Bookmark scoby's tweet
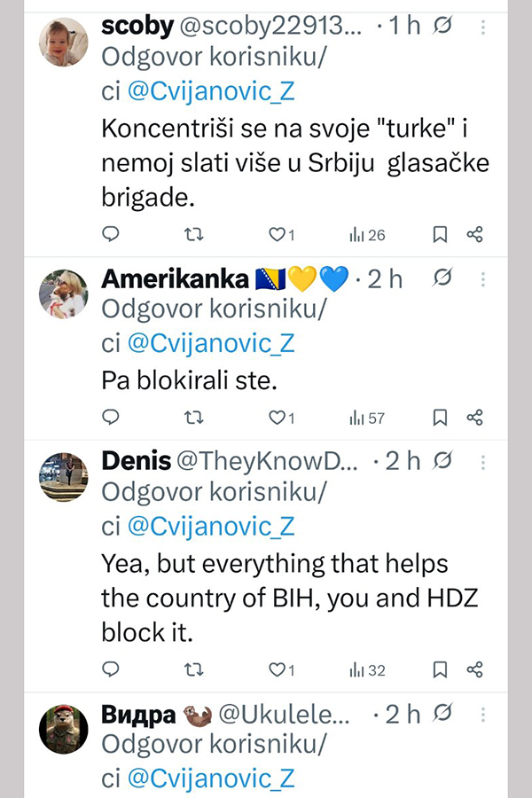This screenshot has height=798, width=532. pyautogui.click(x=440, y=234)
